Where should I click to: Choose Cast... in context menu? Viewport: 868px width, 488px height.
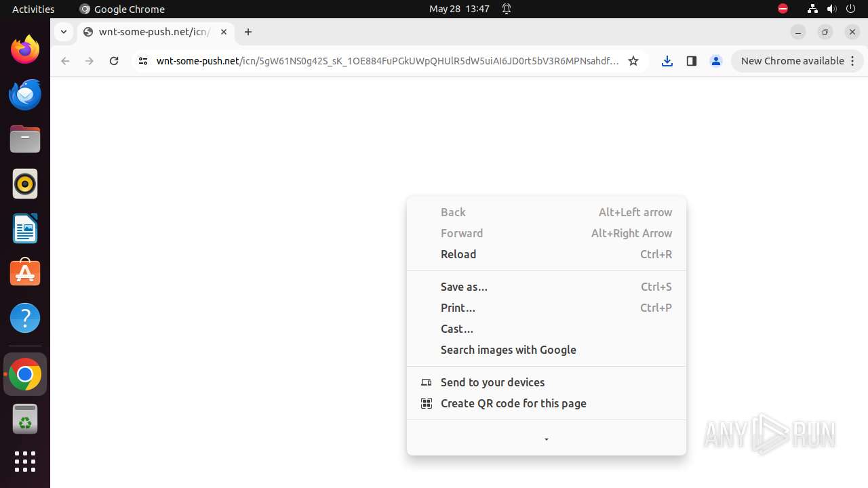pos(546,329)
